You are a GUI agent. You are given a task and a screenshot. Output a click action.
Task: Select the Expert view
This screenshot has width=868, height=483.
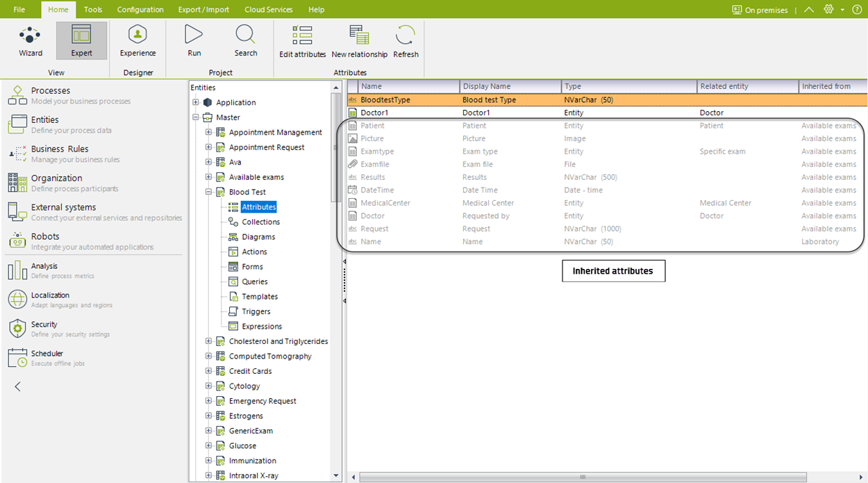click(81, 41)
